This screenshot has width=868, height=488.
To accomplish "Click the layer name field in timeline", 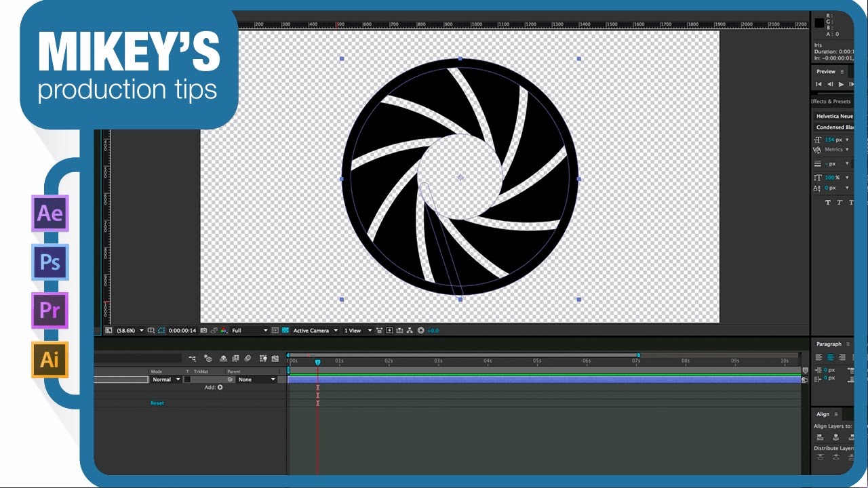I will click(121, 380).
